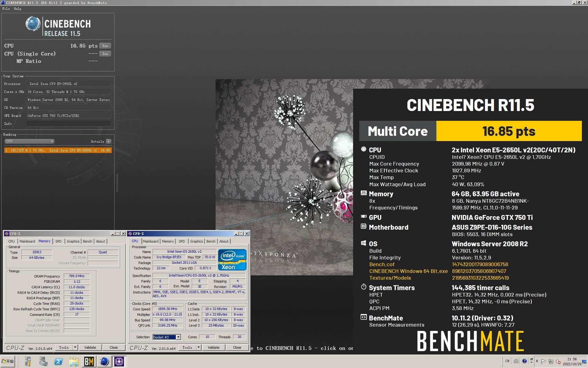Open CPU tab in left CPU-Z window
588x368 pixels.
pos(11,241)
